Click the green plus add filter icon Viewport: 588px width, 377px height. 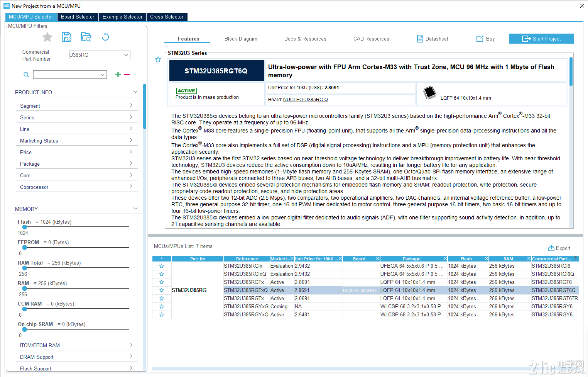pos(118,75)
